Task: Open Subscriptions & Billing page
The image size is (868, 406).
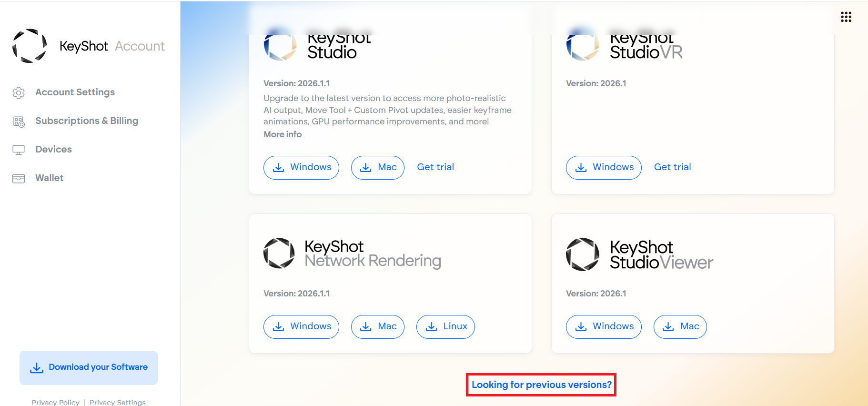Action: click(87, 121)
